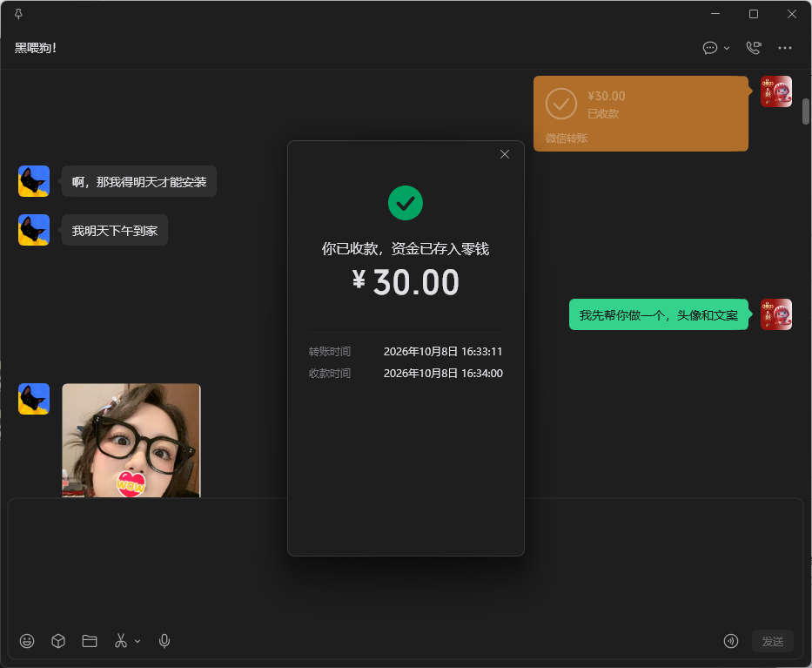
Task: Pin the chat window on top
Action: click(x=18, y=14)
